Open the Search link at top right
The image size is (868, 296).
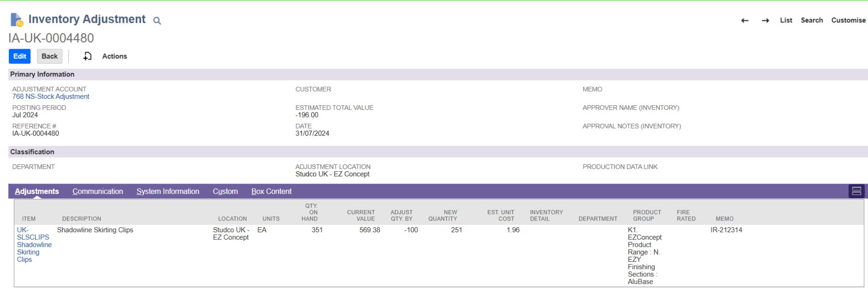811,20
